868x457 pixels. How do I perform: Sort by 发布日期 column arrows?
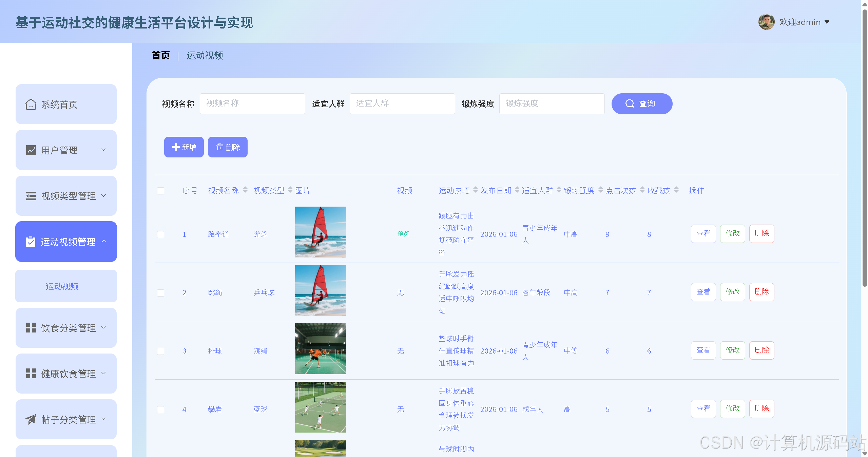(517, 190)
